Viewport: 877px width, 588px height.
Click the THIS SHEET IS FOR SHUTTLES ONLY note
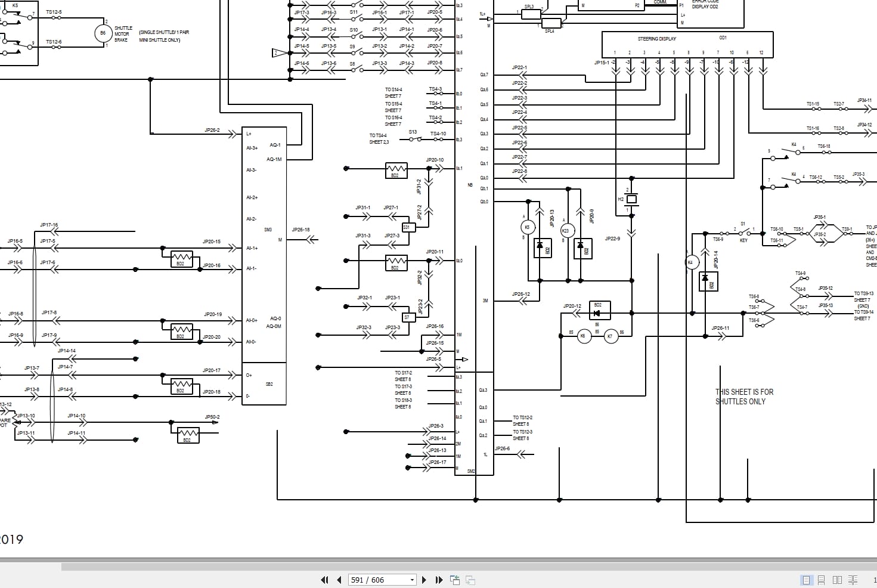(744, 397)
